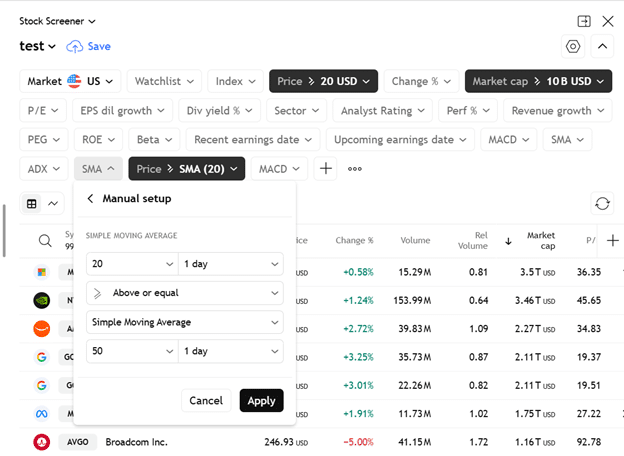Viewport: 624px width, 456px height.
Task: Open the Market US filter
Action: [x=70, y=81]
